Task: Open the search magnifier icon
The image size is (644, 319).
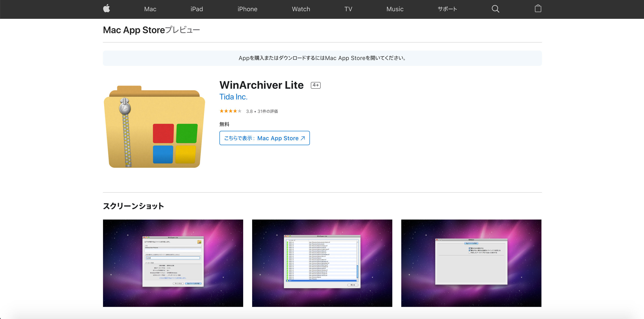Action: 495,9
